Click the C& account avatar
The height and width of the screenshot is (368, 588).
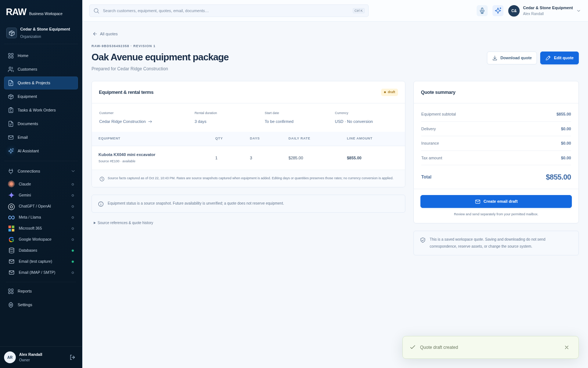coord(514,11)
